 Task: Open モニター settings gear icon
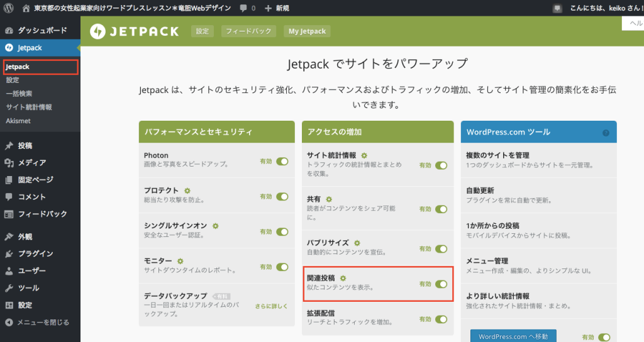click(180, 261)
